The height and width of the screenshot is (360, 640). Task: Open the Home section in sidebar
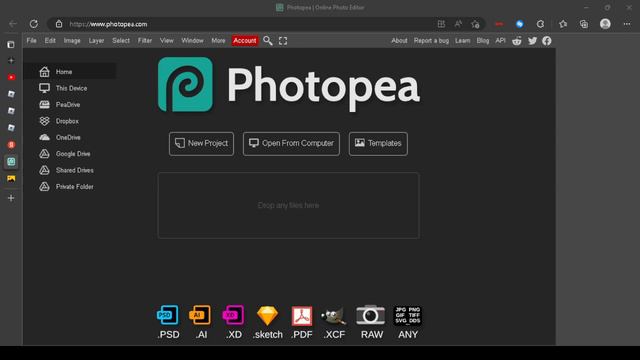coord(69,71)
